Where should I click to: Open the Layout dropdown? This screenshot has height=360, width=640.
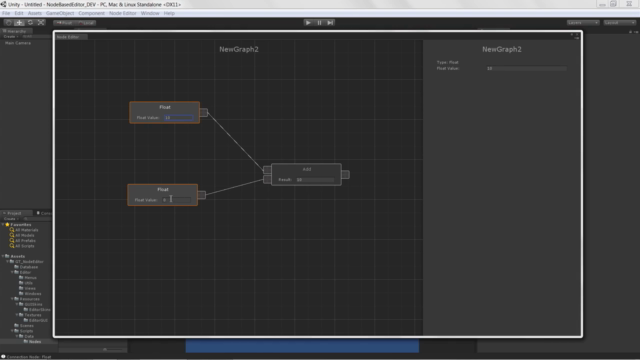[619, 23]
